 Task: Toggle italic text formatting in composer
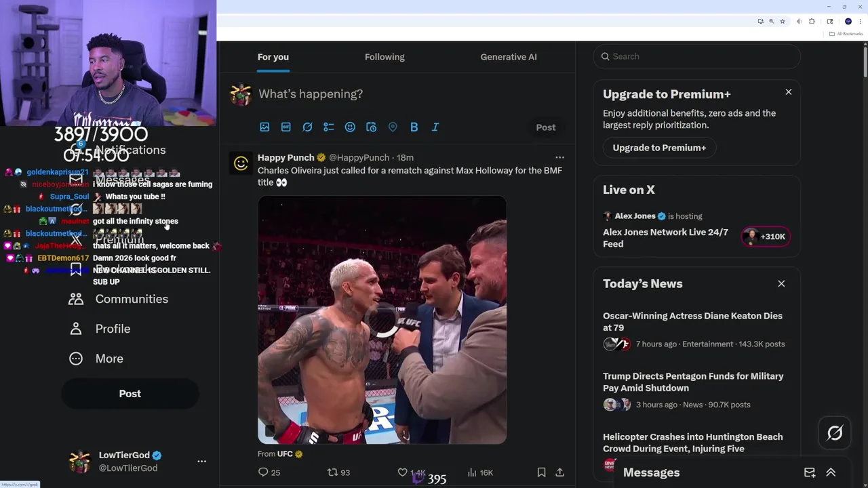pos(435,127)
